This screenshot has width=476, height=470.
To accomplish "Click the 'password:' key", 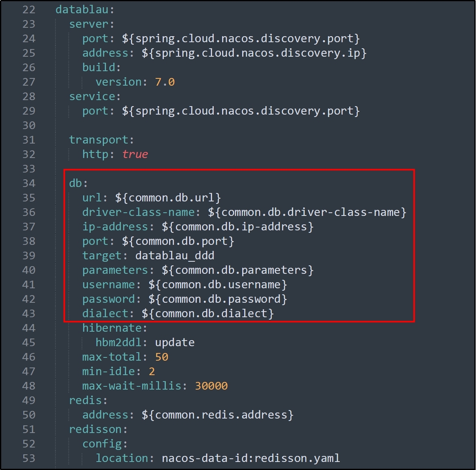I will click(x=111, y=300).
